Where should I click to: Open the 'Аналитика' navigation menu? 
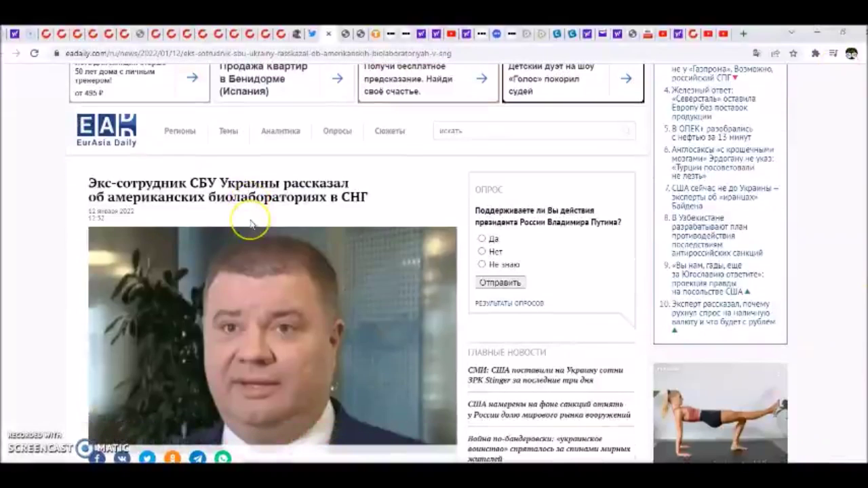(280, 131)
